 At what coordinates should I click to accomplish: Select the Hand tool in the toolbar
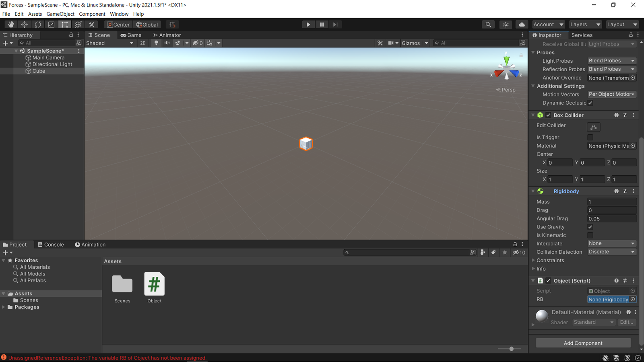11,25
